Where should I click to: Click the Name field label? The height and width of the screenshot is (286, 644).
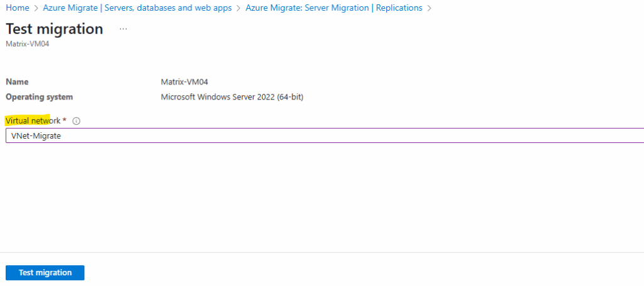pyautogui.click(x=17, y=82)
